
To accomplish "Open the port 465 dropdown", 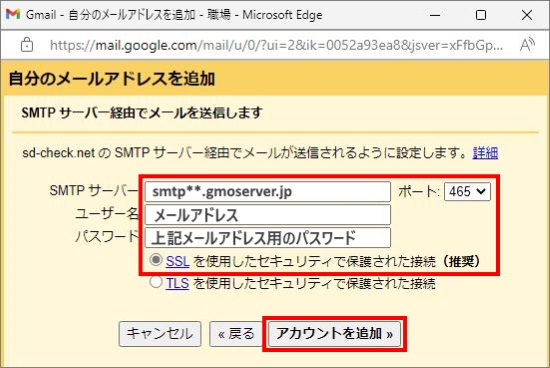I will [x=467, y=192].
